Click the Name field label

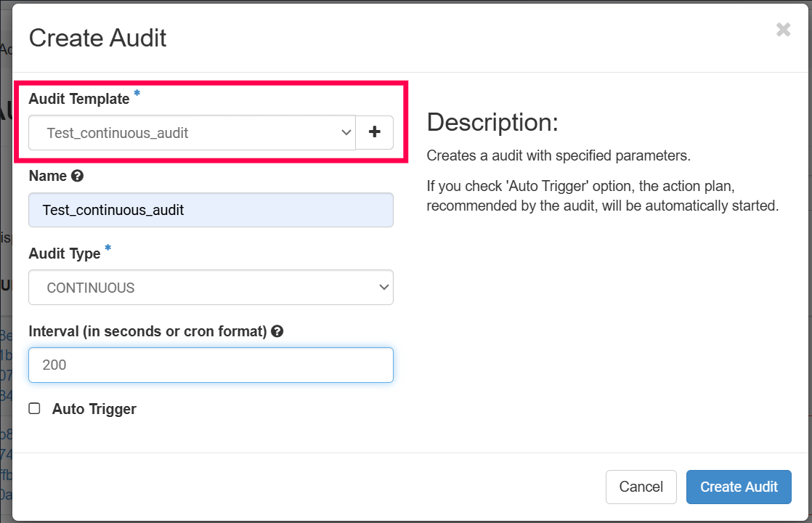click(x=47, y=176)
